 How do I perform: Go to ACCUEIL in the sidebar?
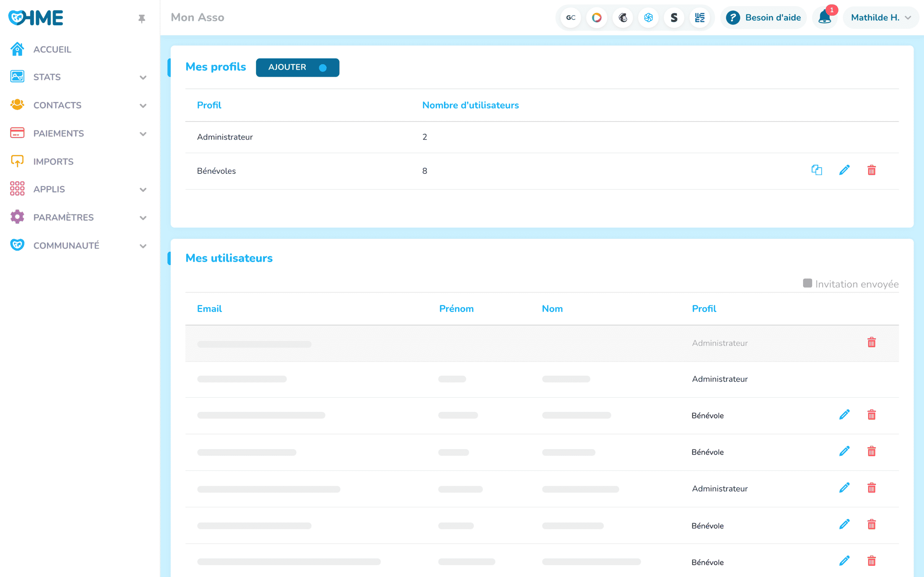(x=52, y=49)
